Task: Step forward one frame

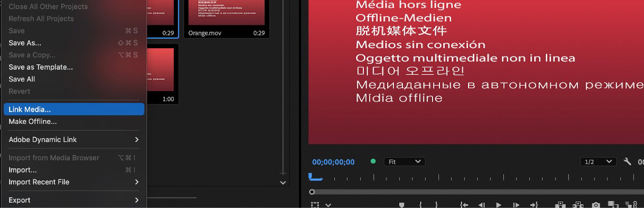Action: point(516,205)
